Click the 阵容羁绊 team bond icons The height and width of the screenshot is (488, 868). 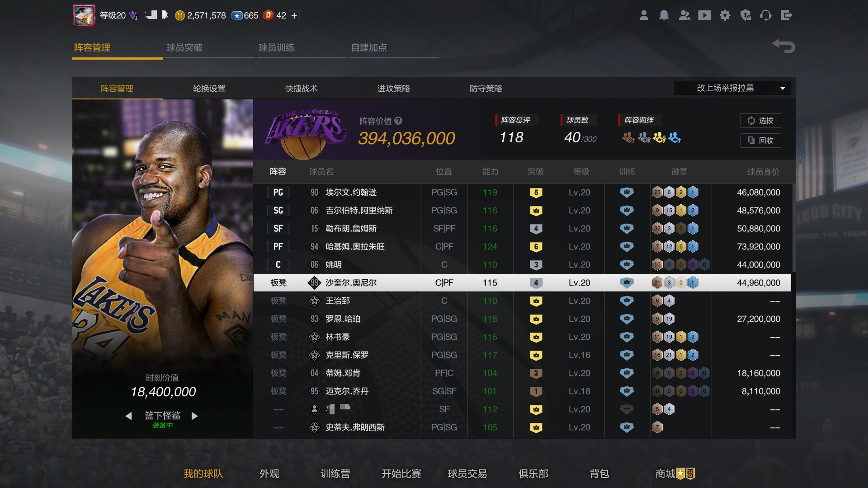coord(651,137)
